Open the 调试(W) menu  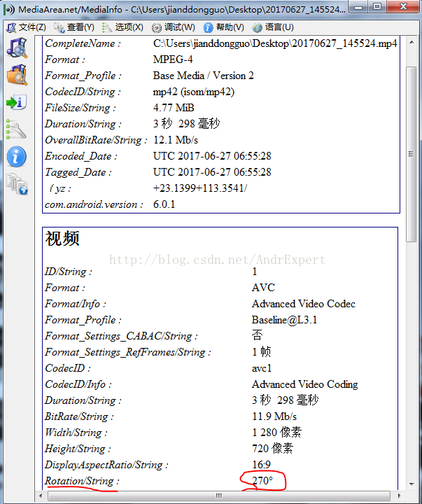tap(174, 27)
